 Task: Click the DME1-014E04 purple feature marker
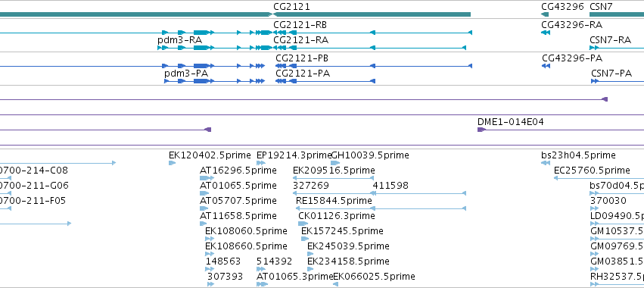pos(481,130)
